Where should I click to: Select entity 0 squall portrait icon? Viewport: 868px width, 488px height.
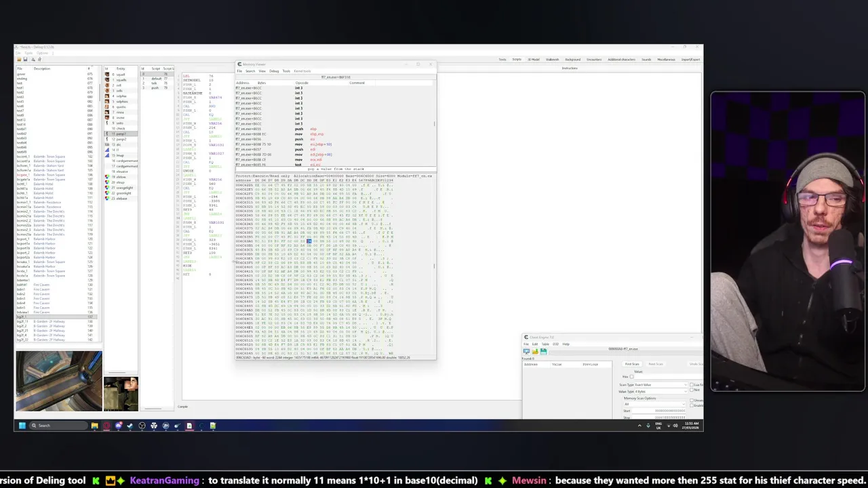pos(107,75)
